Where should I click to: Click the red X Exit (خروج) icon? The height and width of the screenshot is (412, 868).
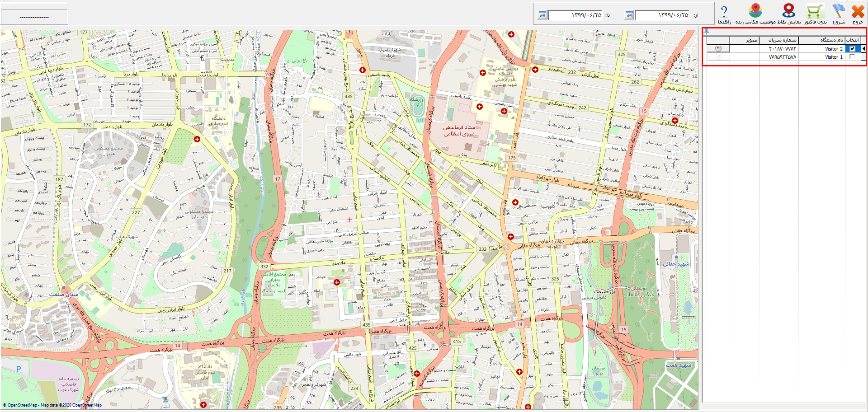858,11
